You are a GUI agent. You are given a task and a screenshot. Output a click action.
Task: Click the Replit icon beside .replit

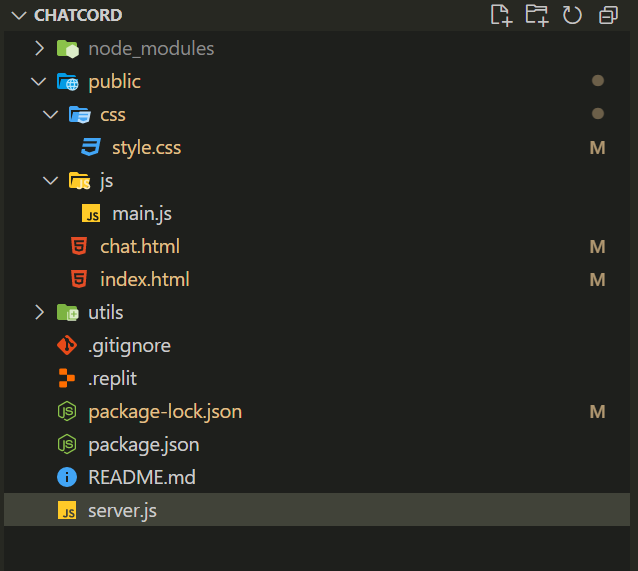tap(67, 378)
